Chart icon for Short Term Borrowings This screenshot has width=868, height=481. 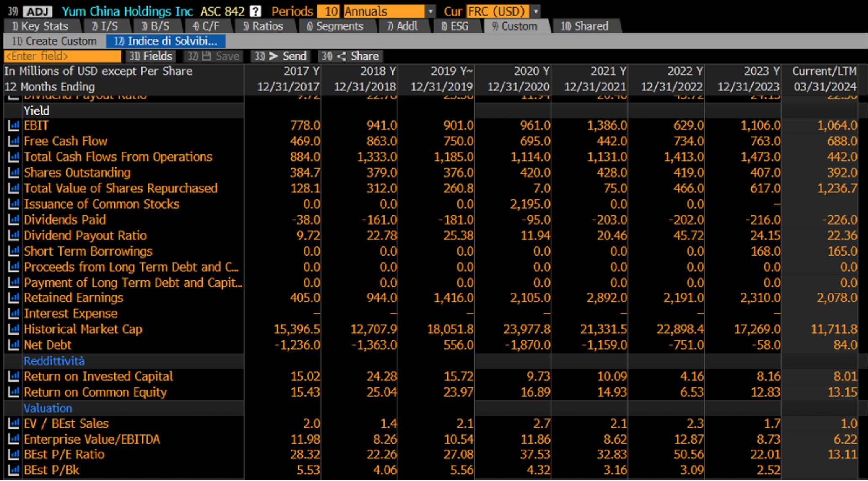(x=13, y=251)
